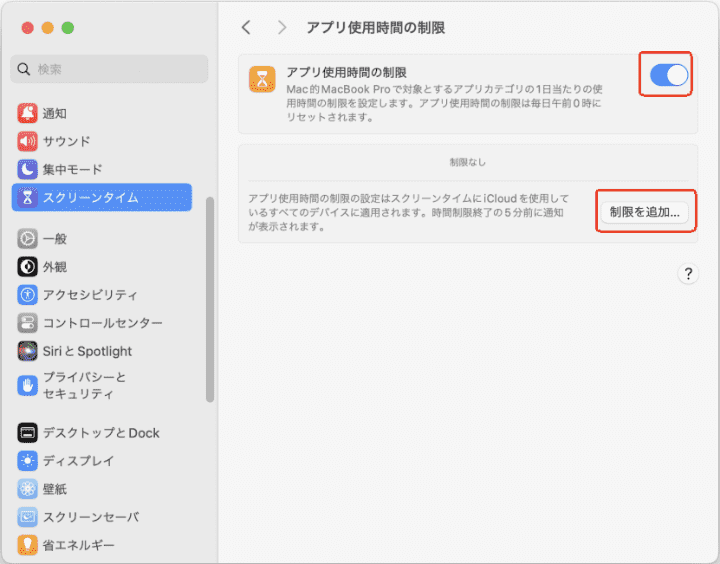Click the 一般 gear icon
This screenshot has height=564, width=720.
click(28, 239)
